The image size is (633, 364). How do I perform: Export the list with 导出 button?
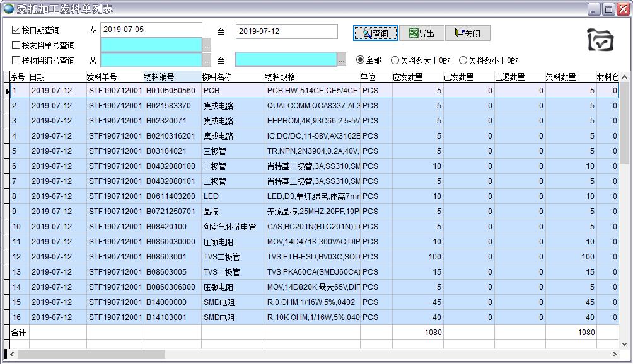click(421, 33)
